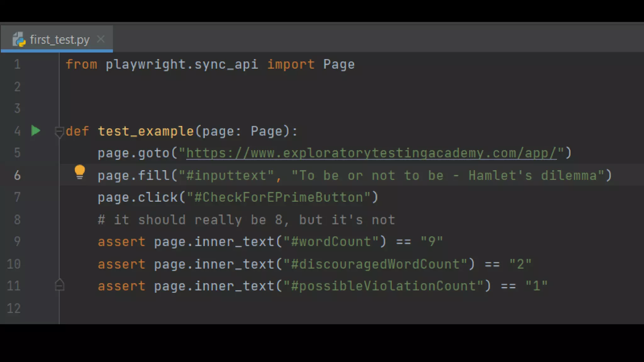Viewport: 644px width, 362px height.
Task: Close the first_test.py tab
Action: coord(101,39)
